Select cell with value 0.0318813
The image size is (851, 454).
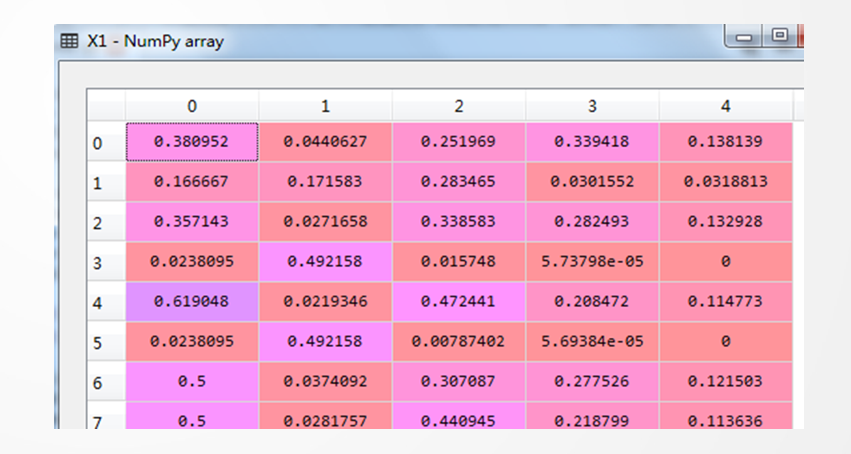pyautogui.click(x=726, y=182)
